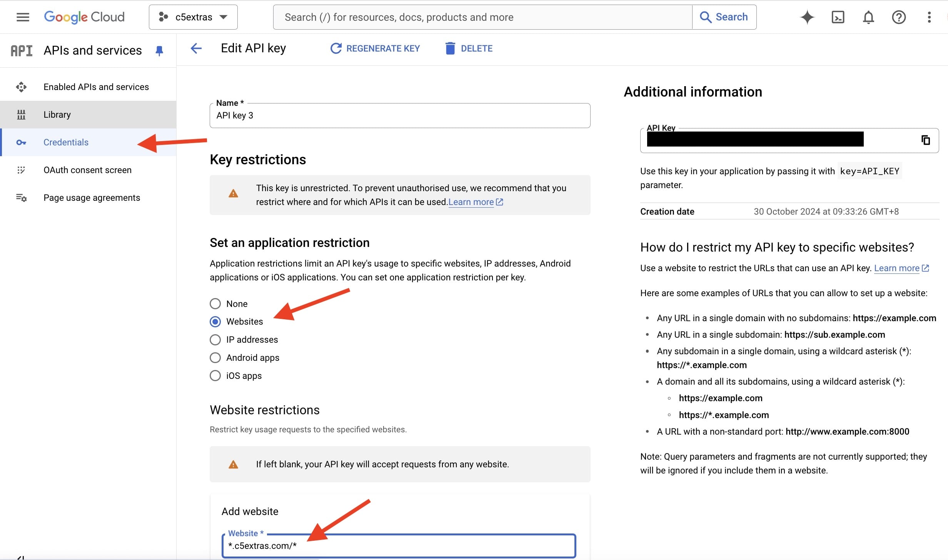Open Learn more about key restrictions
This screenshot has width=948, height=560.
(x=472, y=202)
